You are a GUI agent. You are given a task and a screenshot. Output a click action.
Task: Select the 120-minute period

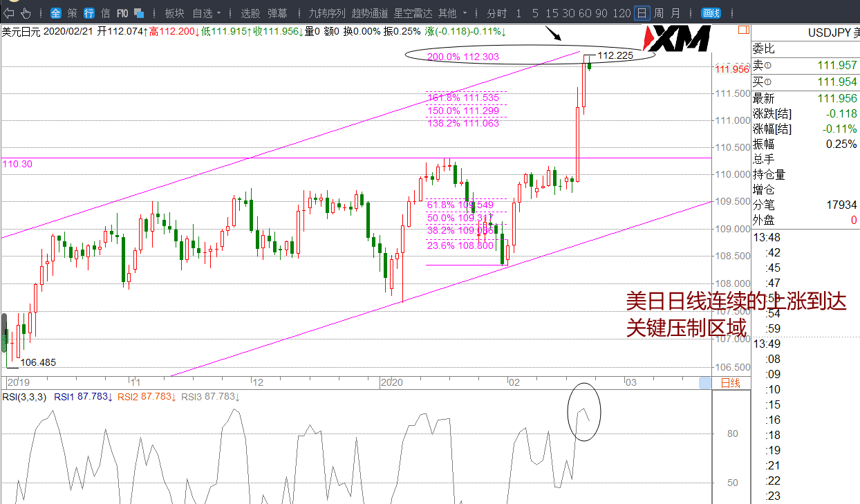(x=621, y=12)
